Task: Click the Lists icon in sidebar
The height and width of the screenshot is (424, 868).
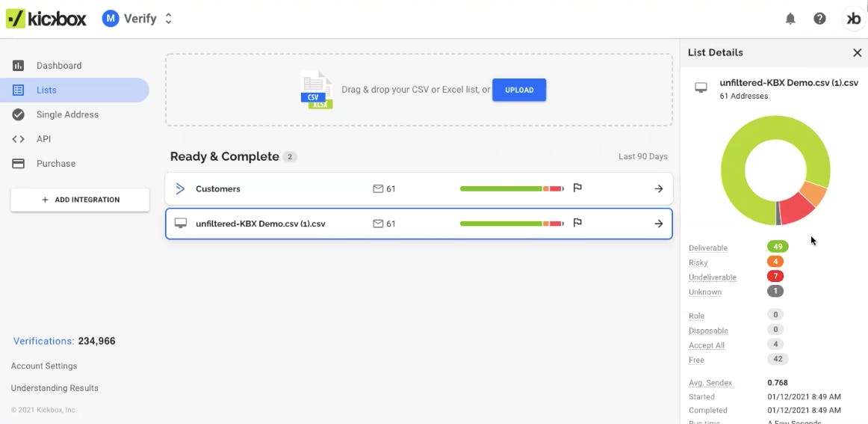Action: point(18,90)
